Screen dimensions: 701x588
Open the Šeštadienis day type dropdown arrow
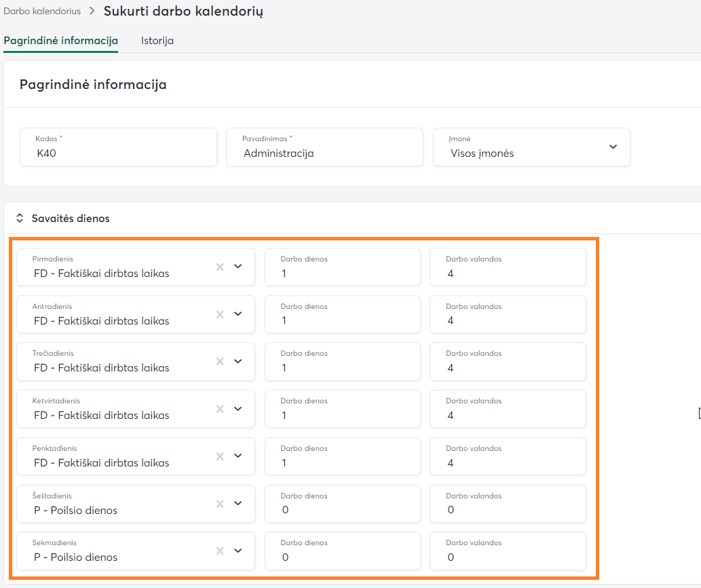click(x=238, y=504)
